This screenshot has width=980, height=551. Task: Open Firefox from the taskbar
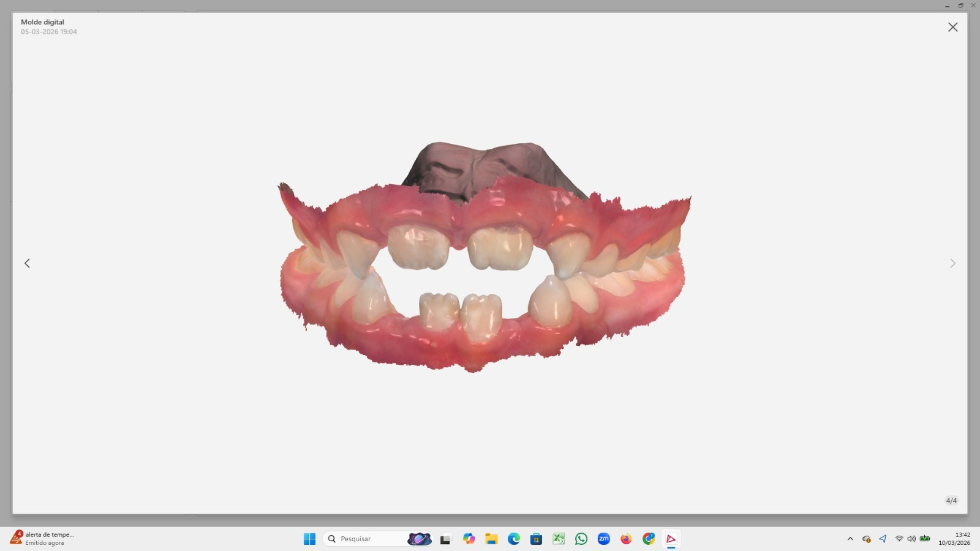pyautogui.click(x=626, y=539)
